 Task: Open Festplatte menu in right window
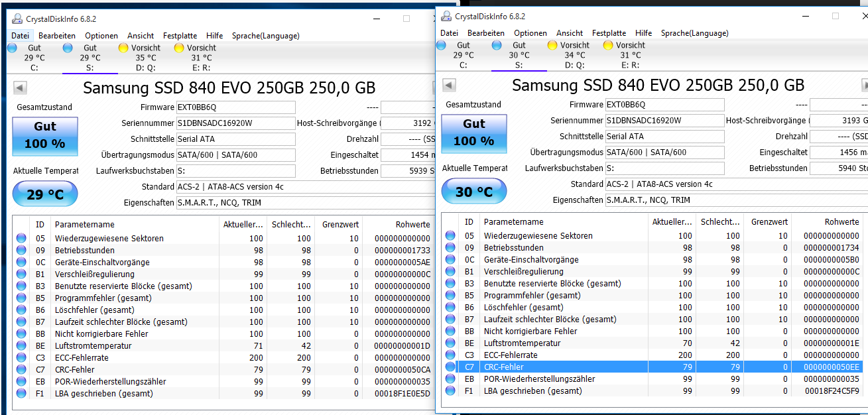point(609,33)
